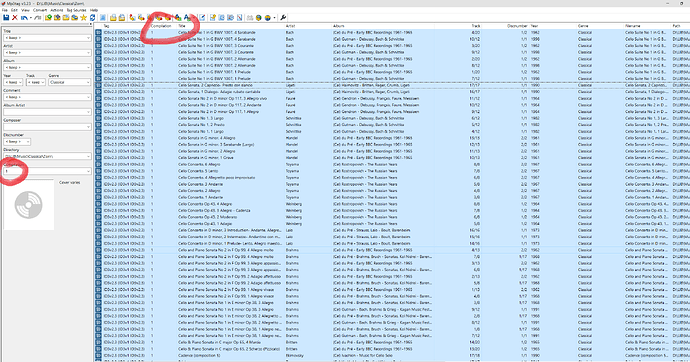The width and height of the screenshot is (690, 362).
Task: Click the folder with blue disc icon
Action: 75,18
